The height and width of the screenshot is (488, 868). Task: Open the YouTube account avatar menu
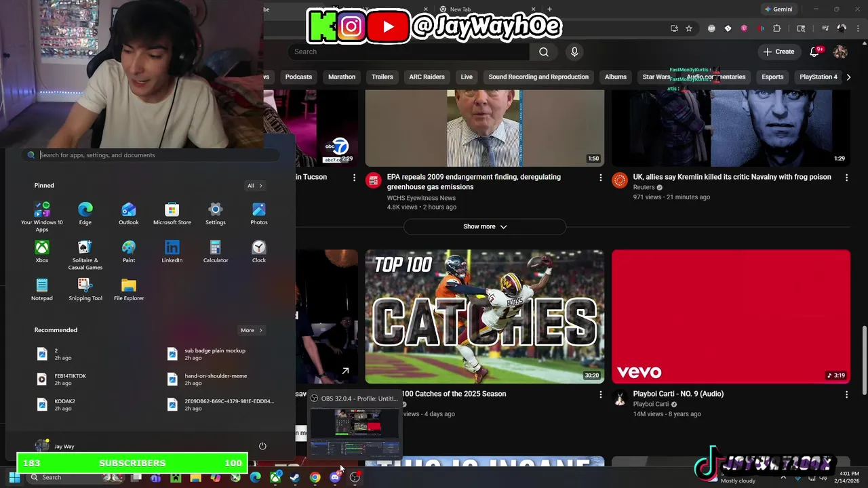[840, 52]
